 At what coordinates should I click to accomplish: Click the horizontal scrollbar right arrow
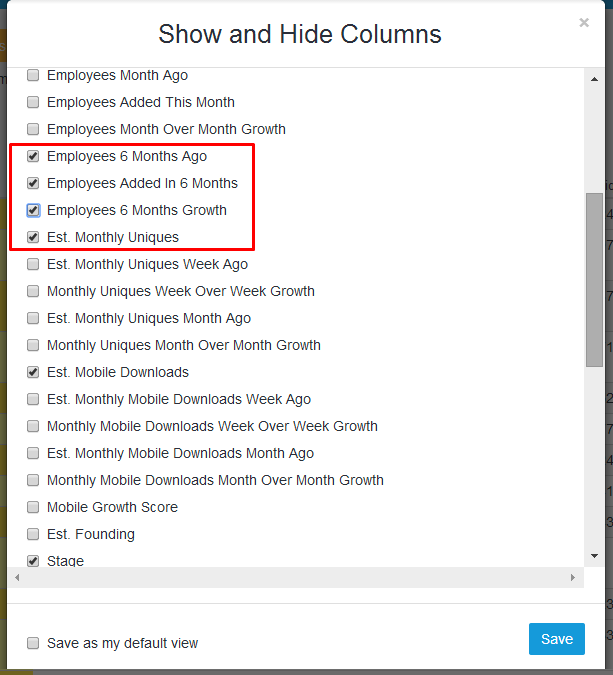pyautogui.click(x=573, y=578)
